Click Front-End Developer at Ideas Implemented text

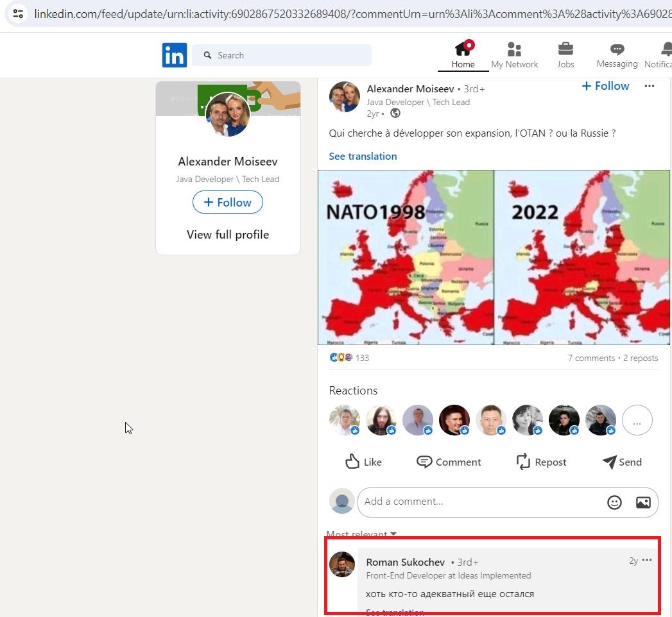(448, 575)
